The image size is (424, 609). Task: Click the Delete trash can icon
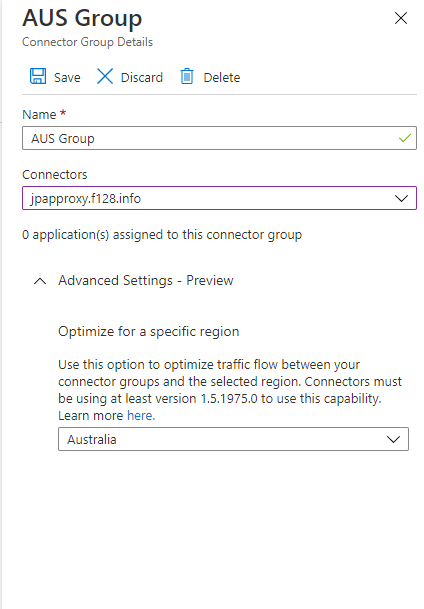click(187, 76)
